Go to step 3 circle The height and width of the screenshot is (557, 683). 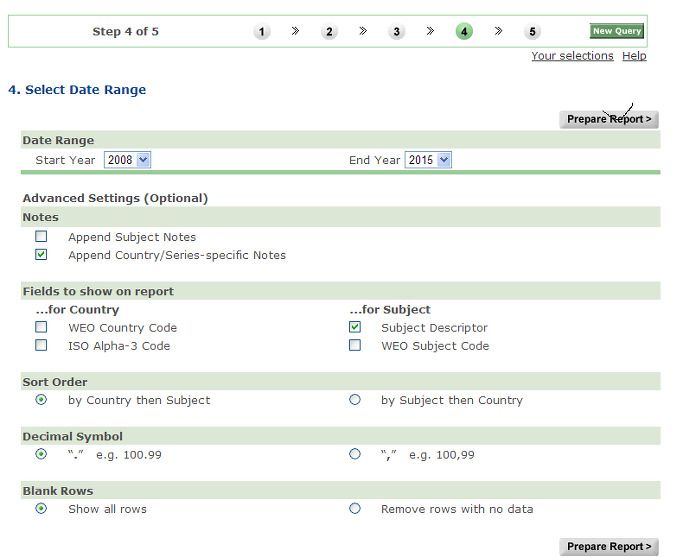(396, 31)
